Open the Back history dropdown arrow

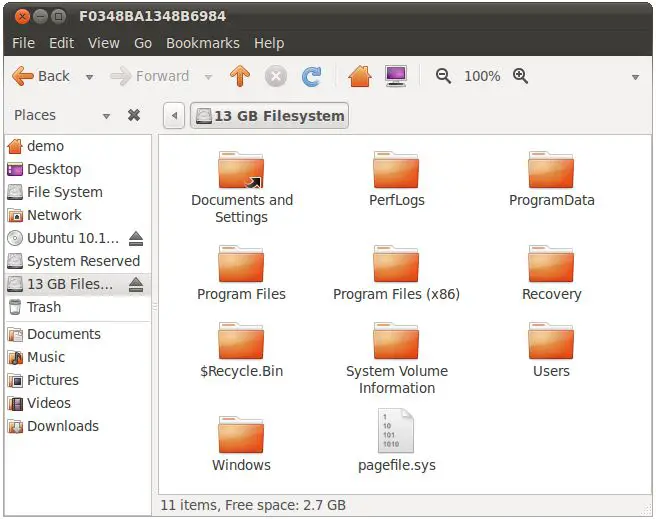point(89,77)
